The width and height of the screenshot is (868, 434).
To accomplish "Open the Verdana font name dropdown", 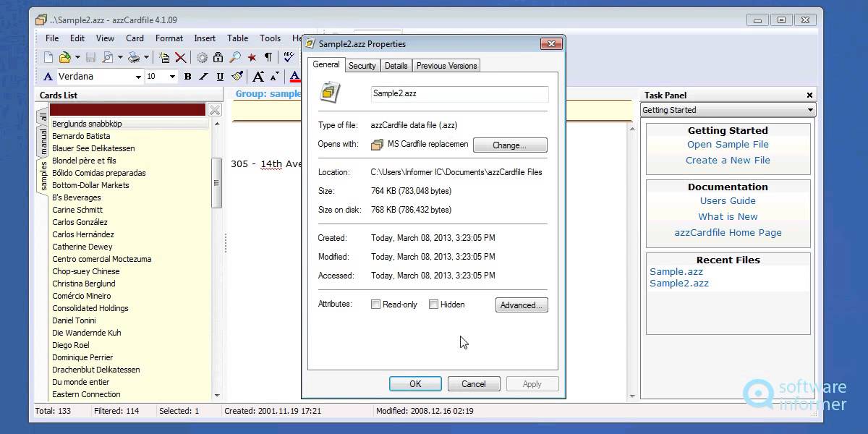I will 137,77.
